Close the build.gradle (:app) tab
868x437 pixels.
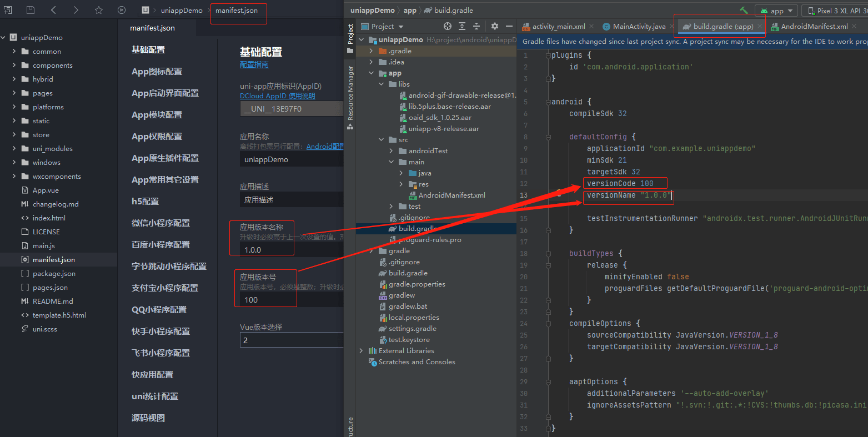(760, 26)
